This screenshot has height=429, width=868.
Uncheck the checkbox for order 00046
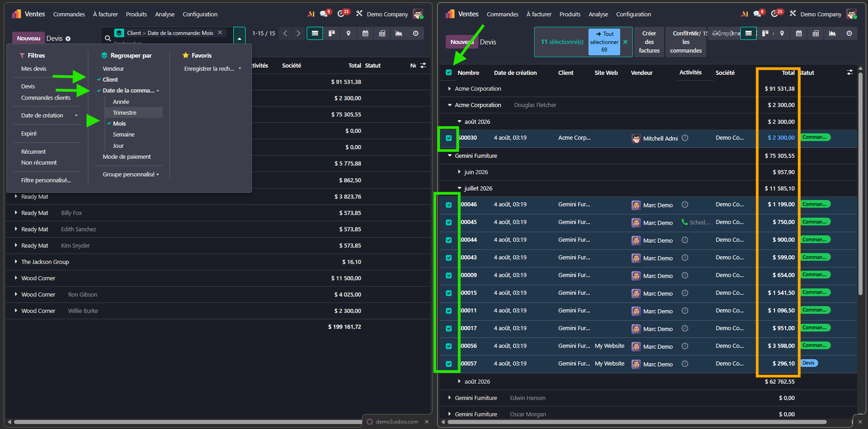(448, 205)
